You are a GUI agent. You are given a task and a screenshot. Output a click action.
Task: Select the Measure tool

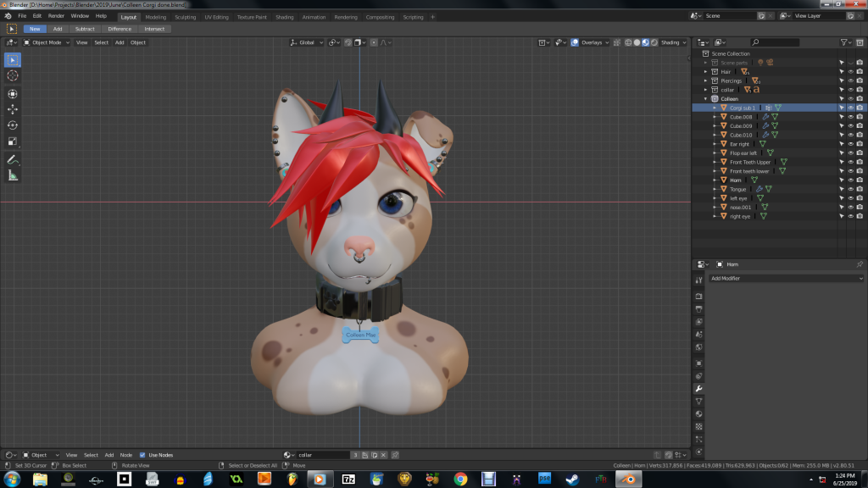[x=13, y=175]
